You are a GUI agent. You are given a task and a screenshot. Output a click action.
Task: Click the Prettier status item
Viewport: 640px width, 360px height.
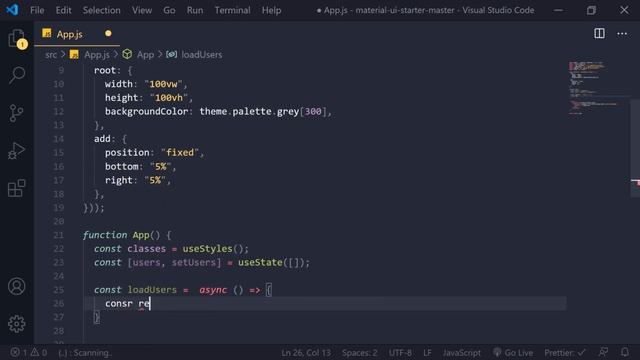pyautogui.click(x=564, y=353)
